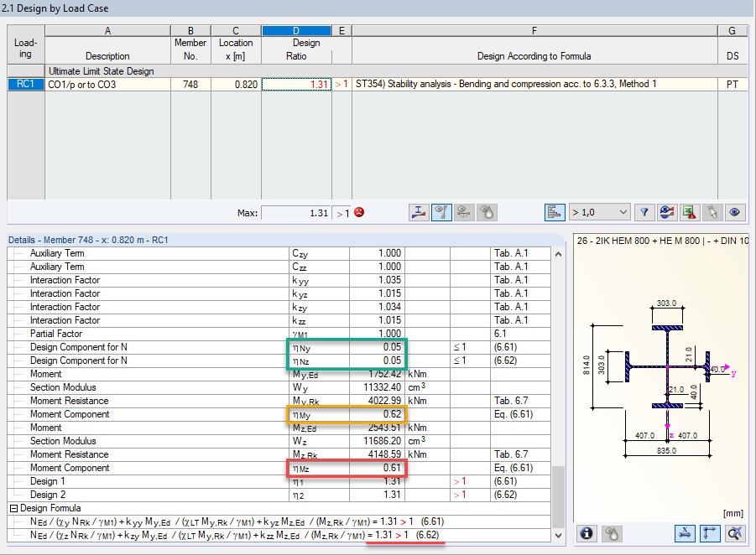This screenshot has width=756, height=555.
Task: Click the eye visibility icon on the toolbar
Action: click(735, 212)
